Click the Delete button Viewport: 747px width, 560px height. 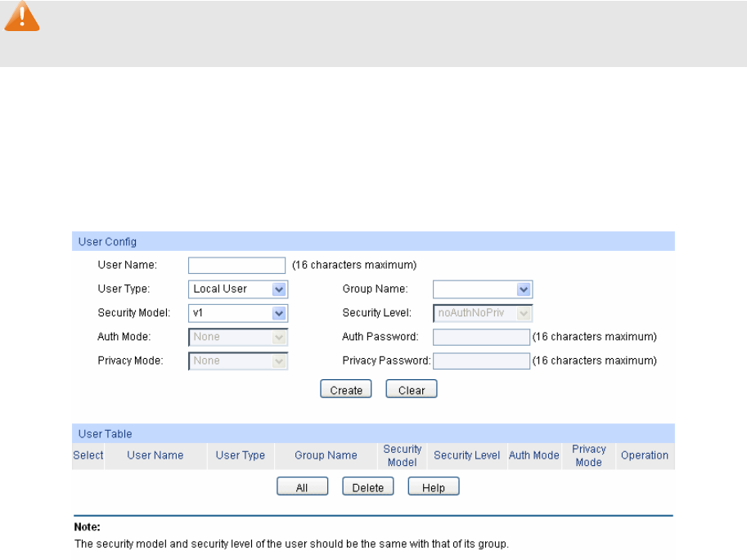click(368, 486)
